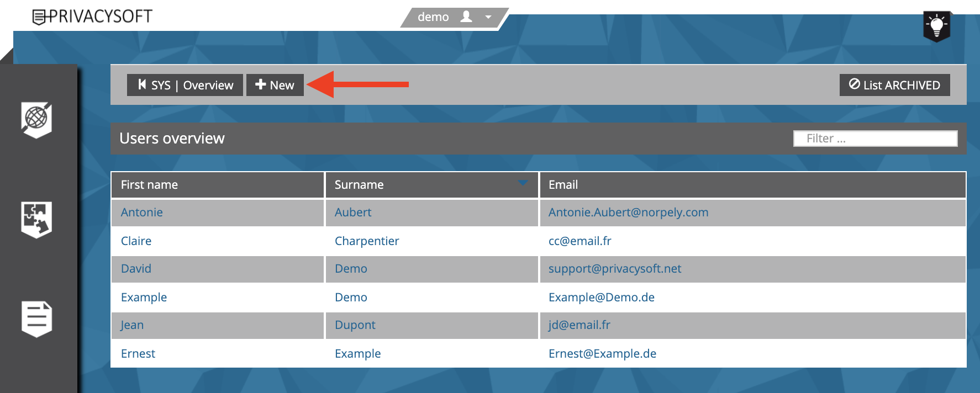Click the Ernest@Example.de email cell

752,354
